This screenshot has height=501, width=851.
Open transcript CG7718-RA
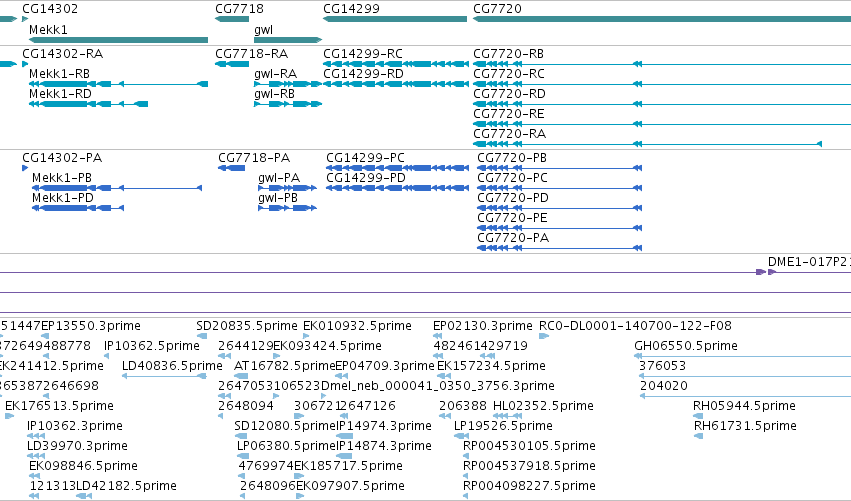252,54
